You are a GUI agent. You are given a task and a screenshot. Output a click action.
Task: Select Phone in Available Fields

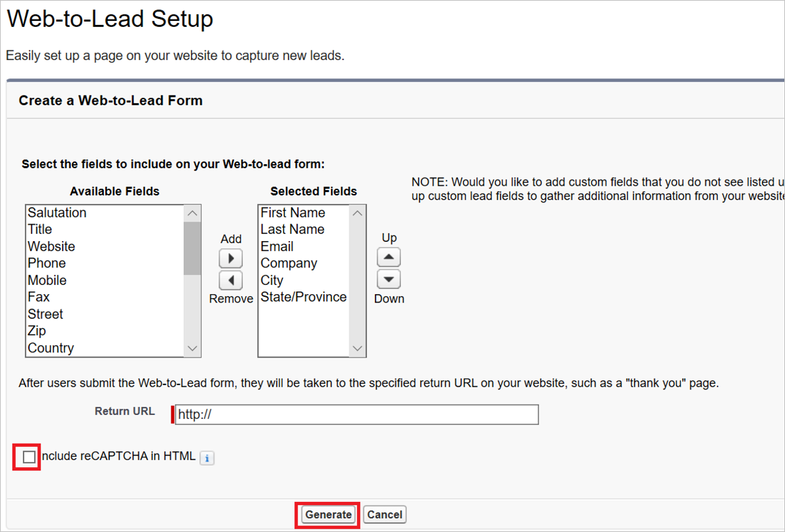click(x=46, y=263)
